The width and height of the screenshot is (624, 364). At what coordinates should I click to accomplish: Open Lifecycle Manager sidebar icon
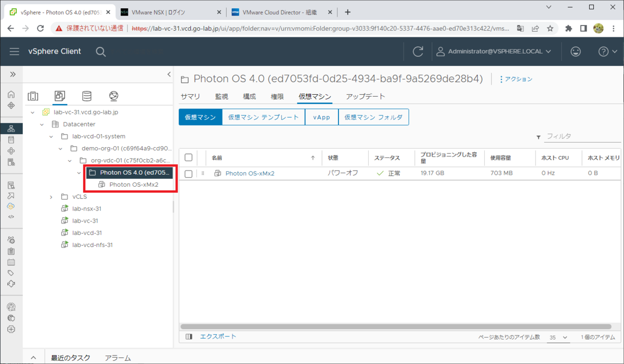tap(11, 284)
